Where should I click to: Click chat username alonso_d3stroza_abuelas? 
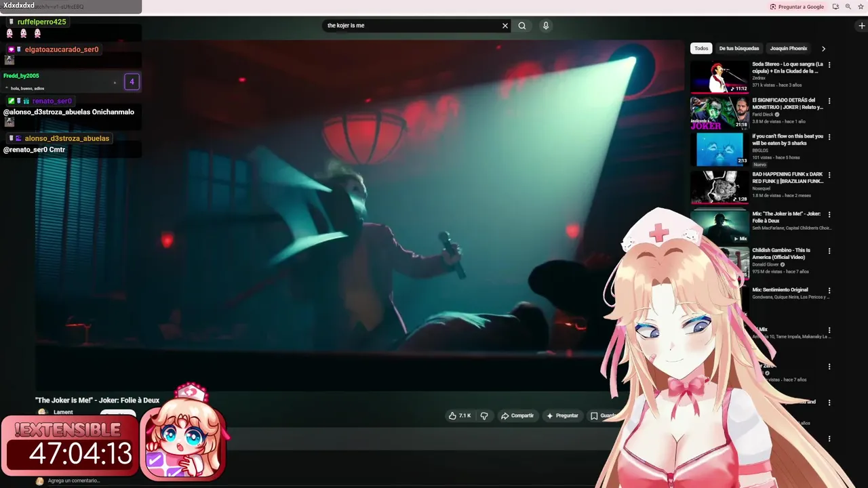[x=67, y=138]
